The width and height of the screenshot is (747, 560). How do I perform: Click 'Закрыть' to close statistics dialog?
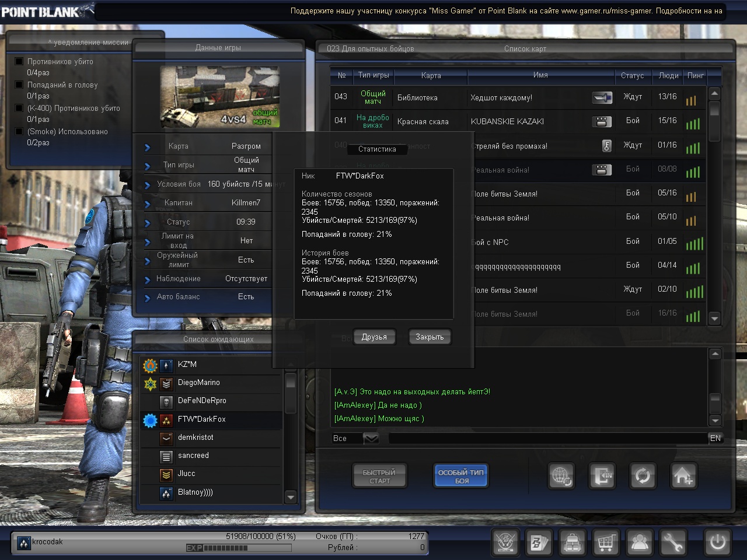point(430,337)
